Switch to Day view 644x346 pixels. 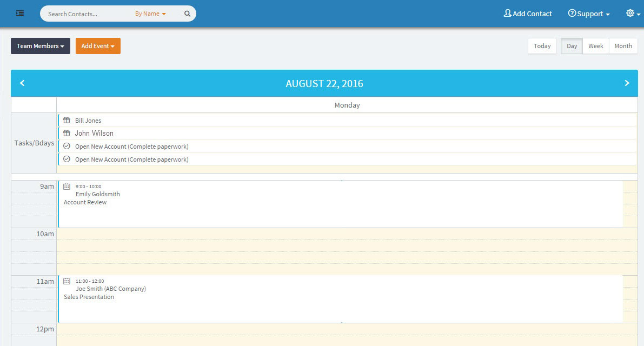[572, 46]
